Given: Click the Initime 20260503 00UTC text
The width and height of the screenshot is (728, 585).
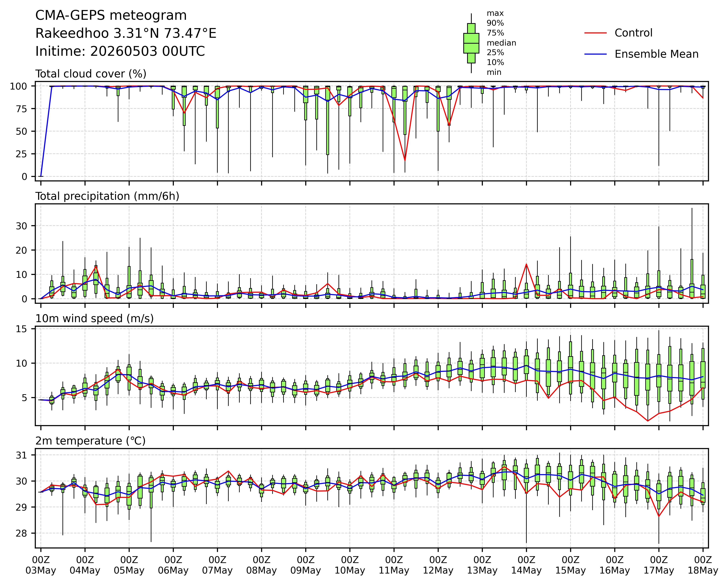Looking at the screenshot, I should 120,51.
